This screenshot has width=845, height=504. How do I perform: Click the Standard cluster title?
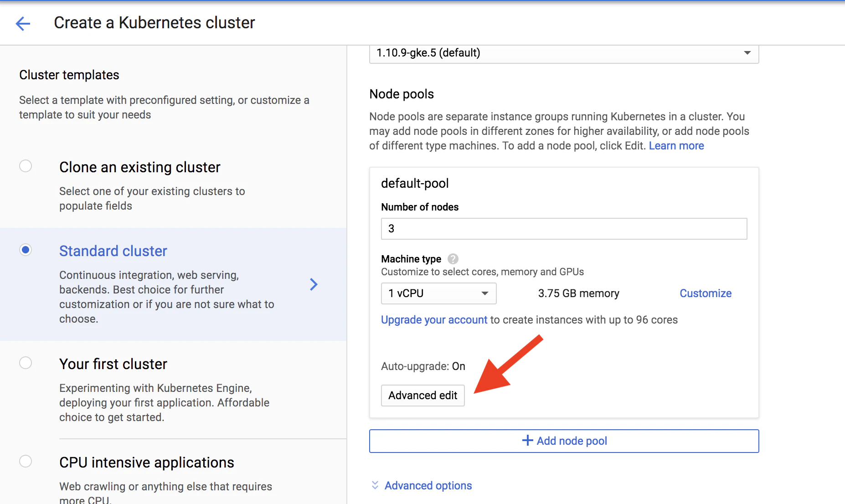(113, 251)
